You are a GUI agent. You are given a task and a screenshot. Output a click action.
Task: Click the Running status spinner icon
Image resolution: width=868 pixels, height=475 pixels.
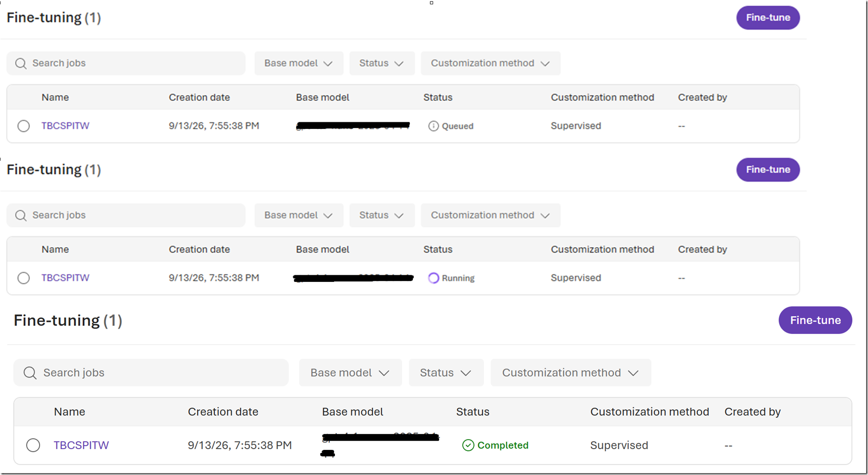[433, 278]
